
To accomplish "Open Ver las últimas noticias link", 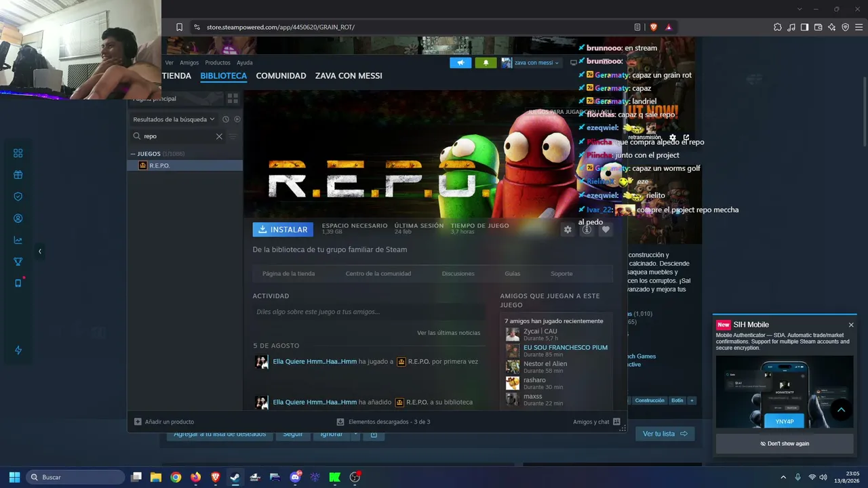I will tap(448, 333).
